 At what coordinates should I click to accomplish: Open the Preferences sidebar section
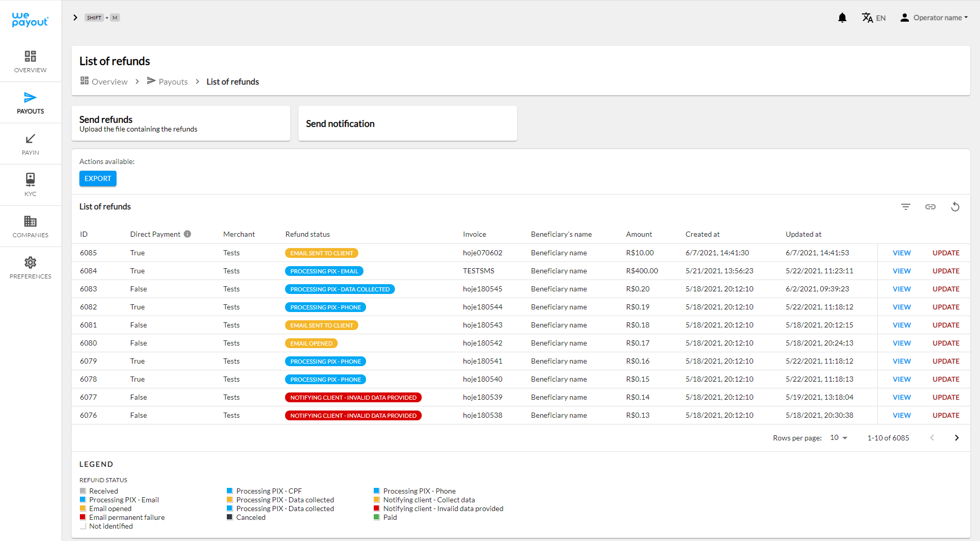[30, 268]
